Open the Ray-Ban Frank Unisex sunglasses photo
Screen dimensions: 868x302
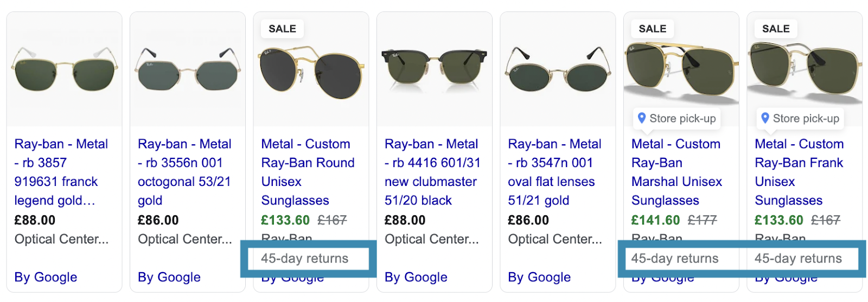point(805,70)
